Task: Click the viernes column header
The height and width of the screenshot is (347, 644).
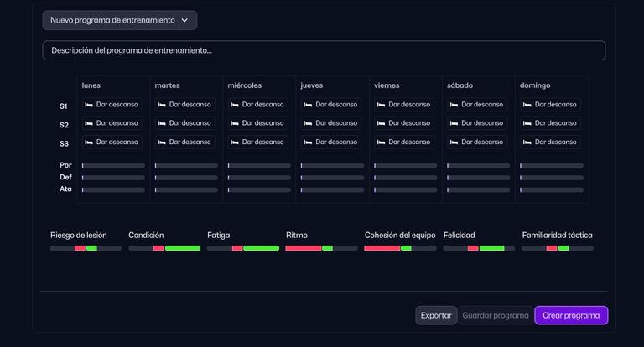Action: pyautogui.click(x=387, y=85)
